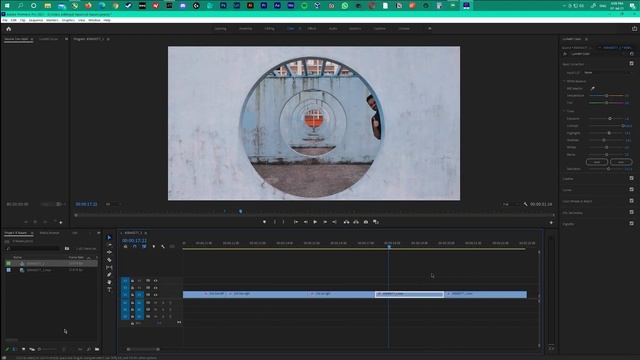Select the Type tool
This screenshot has width=640, height=360.
(109, 289)
